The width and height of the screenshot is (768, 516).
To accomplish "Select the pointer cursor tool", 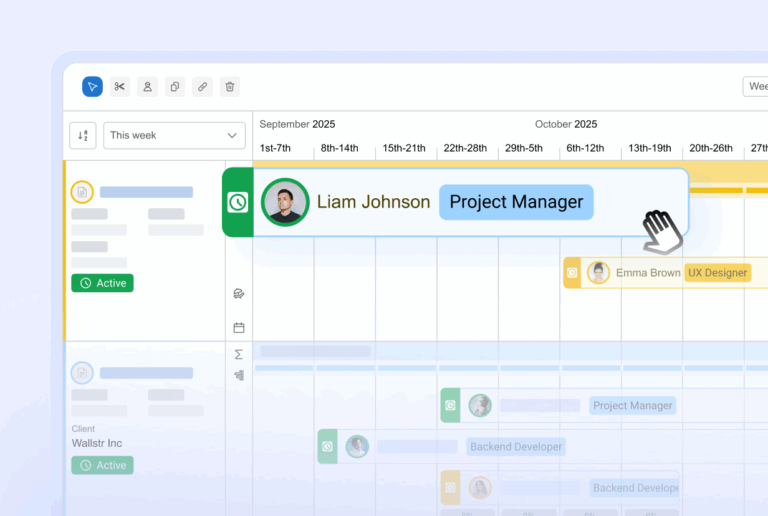I will pyautogui.click(x=92, y=87).
